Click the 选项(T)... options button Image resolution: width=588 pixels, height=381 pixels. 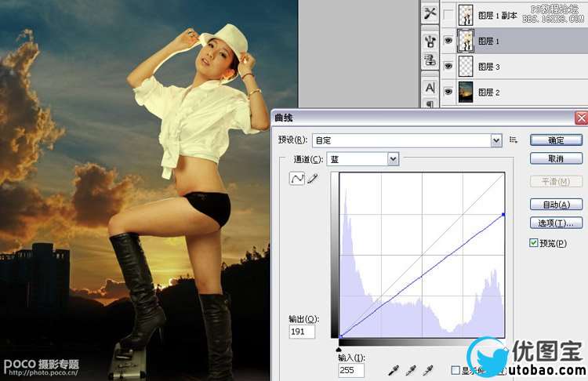[556, 223]
